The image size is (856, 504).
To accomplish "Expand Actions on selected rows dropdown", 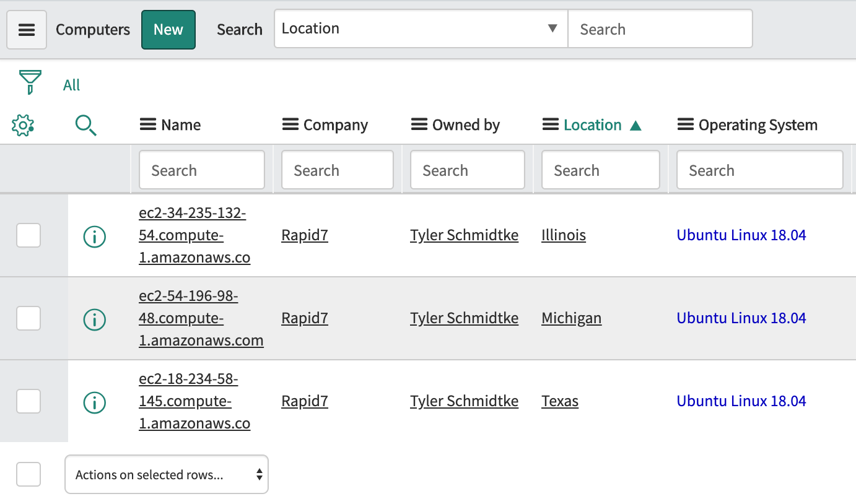I will (167, 475).
